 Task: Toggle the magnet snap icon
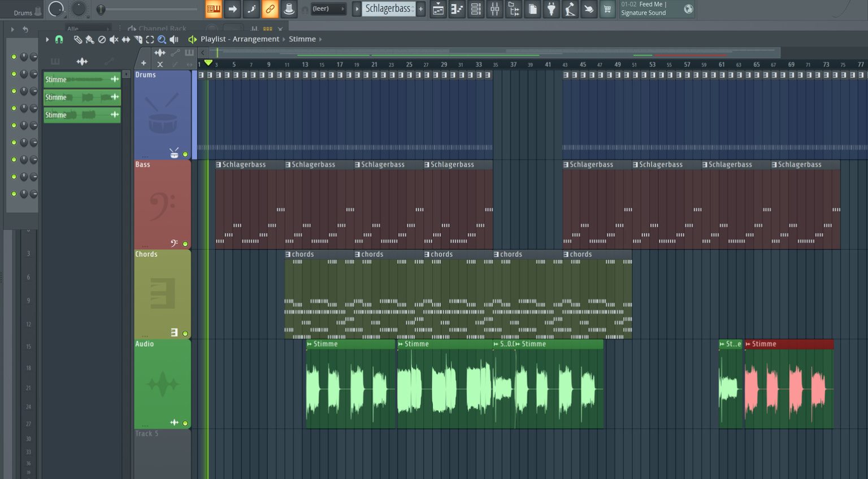59,40
